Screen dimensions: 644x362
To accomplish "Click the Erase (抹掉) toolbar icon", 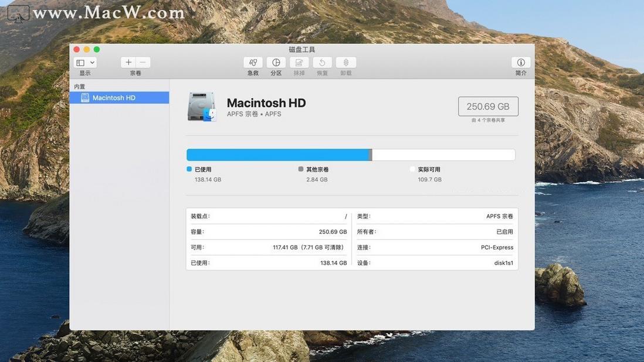I will (299, 62).
